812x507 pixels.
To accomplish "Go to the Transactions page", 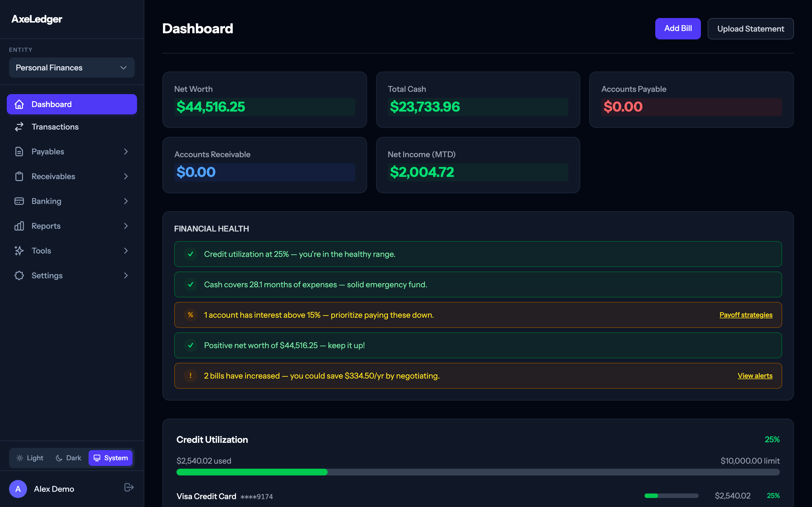I will [55, 127].
